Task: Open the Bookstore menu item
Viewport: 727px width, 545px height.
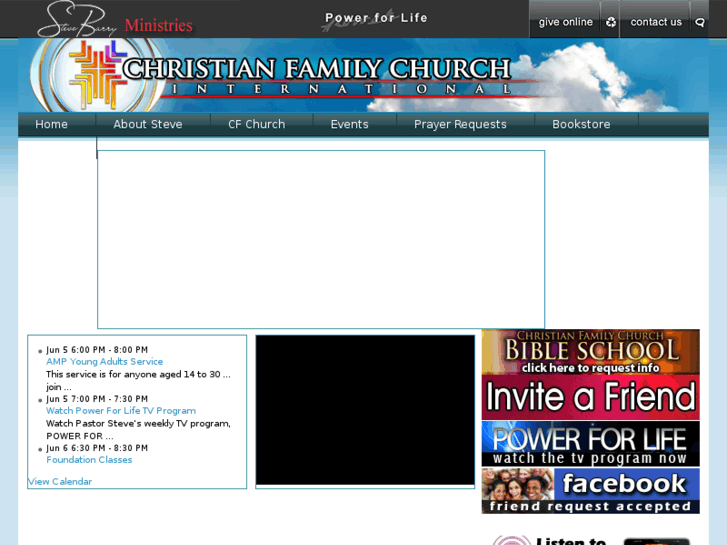Action: click(x=581, y=124)
